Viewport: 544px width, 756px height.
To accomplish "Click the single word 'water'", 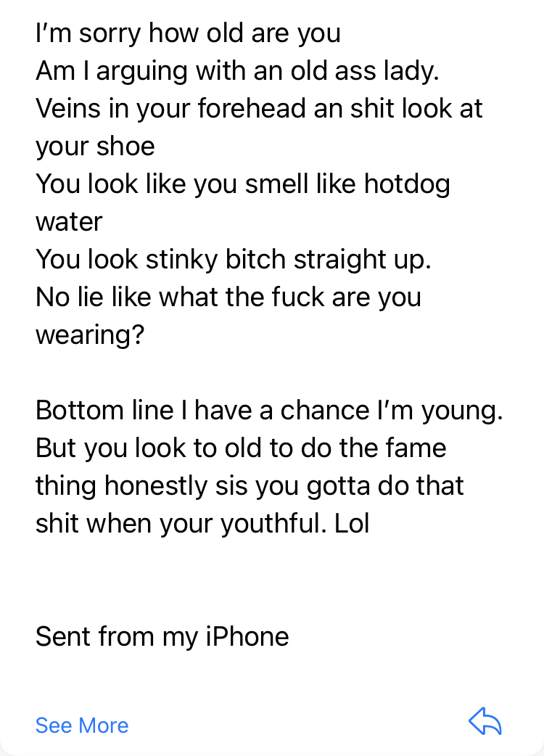I will coord(69,222).
